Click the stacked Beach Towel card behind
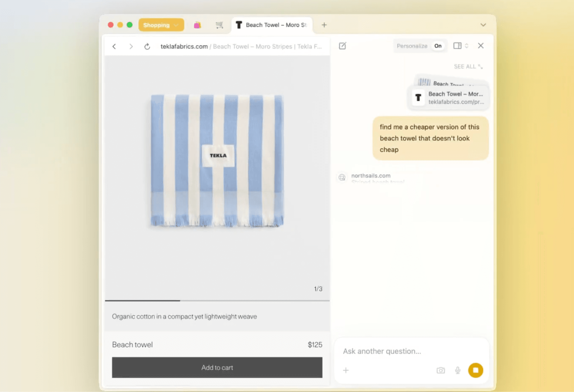 click(x=451, y=81)
